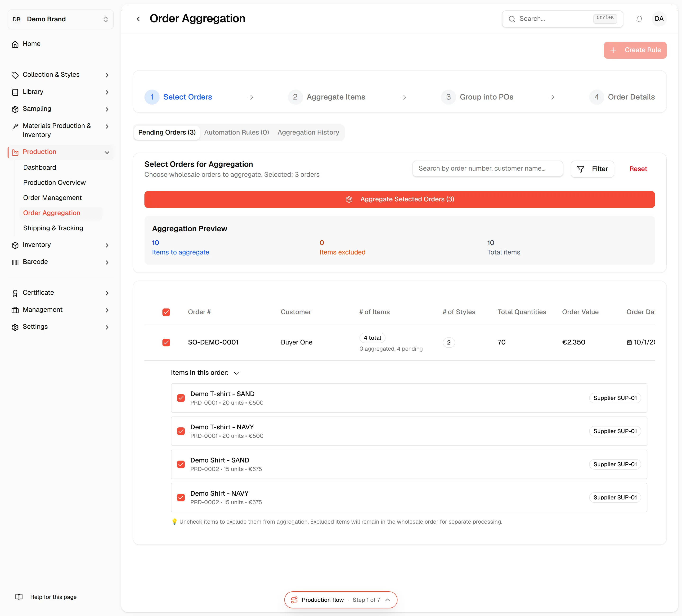This screenshot has width=682, height=616.
Task: Expand the Production flow step panel
Action: click(x=388, y=600)
